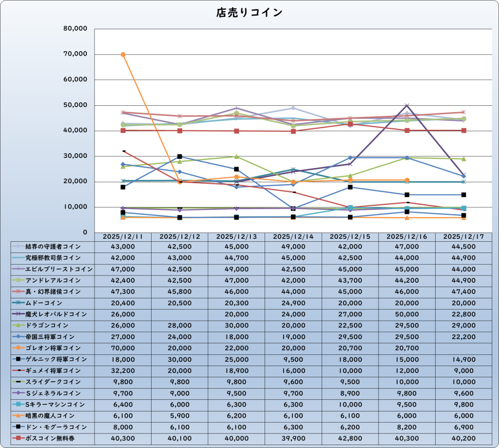Image resolution: width=499 pixels, height=448 pixels.
Task: Click the 80,000 label on the vertical axis
Action: click(75, 29)
